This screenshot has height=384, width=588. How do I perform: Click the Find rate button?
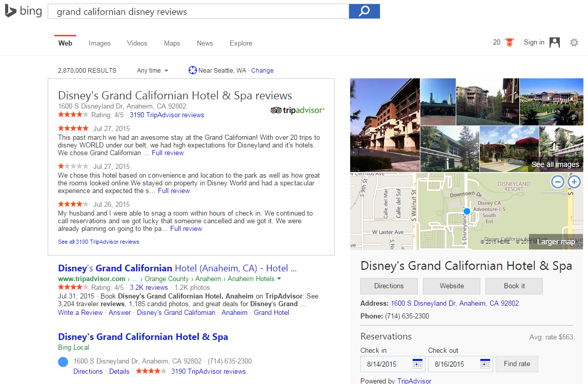(x=517, y=364)
